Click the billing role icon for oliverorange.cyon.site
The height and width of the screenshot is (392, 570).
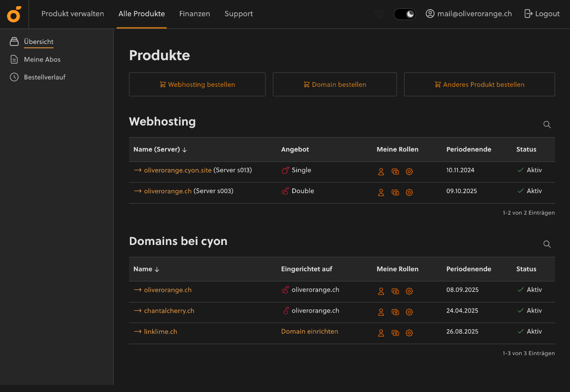(395, 172)
